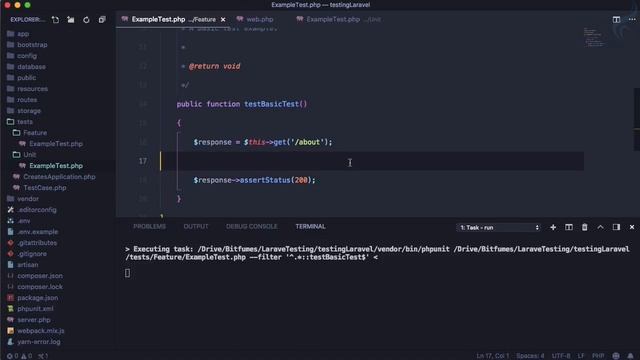
Task: Select the TERMINAL panel tab
Action: coord(310,227)
